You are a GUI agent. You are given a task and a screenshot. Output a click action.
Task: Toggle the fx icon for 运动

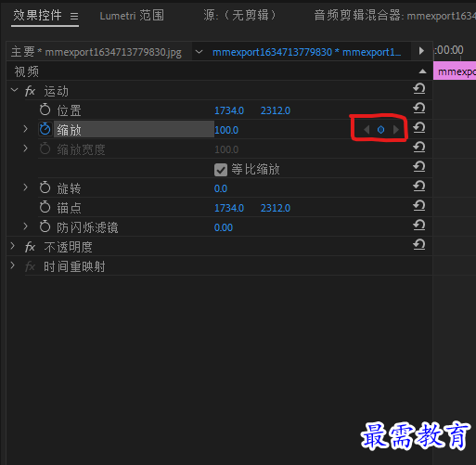30,91
